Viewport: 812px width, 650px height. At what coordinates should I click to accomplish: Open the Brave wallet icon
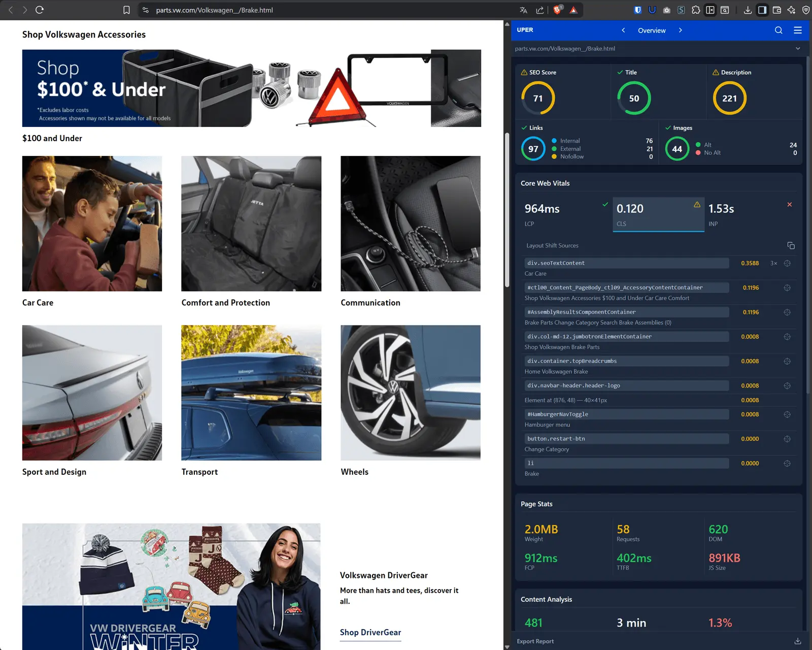777,10
